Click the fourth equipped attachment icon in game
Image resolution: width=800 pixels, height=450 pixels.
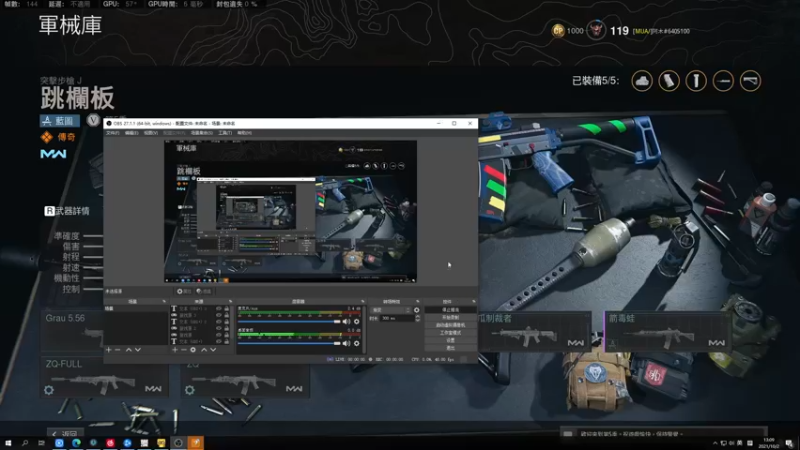pos(723,81)
